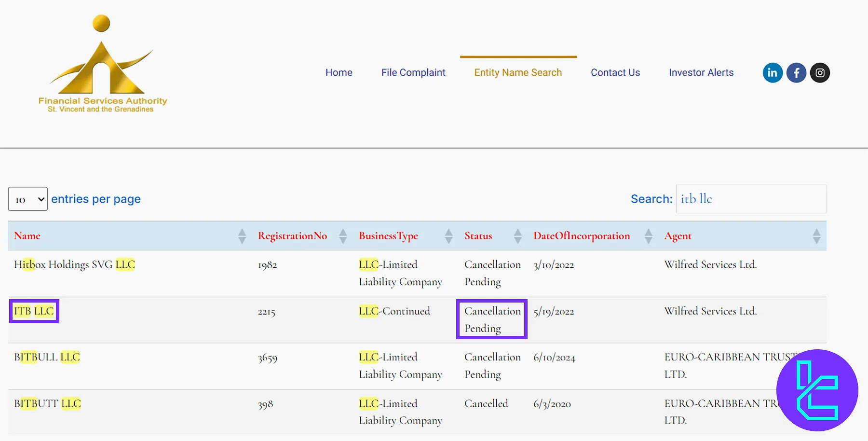This screenshot has height=441, width=868.
Task: Open the Contact Us link
Action: [615, 72]
